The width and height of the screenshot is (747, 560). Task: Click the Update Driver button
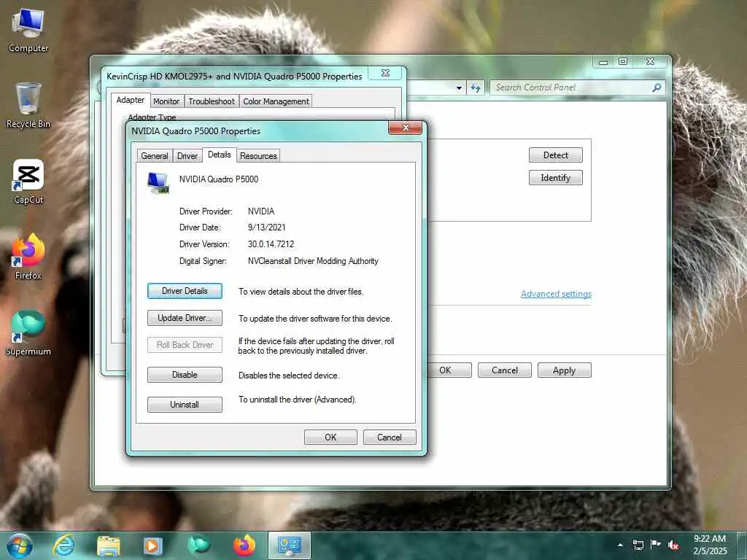pyautogui.click(x=185, y=318)
